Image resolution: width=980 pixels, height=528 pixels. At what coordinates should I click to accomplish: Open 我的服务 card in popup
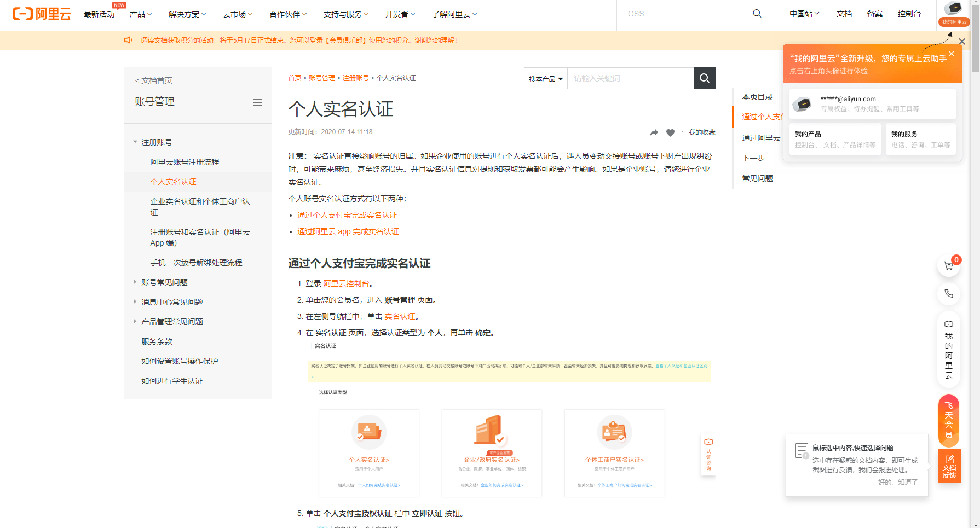(920, 139)
